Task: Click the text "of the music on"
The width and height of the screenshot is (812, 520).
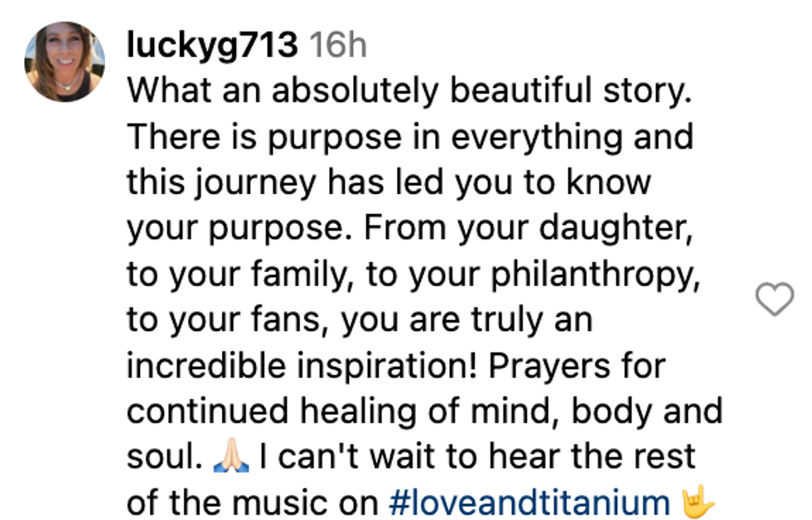Action: [x=253, y=503]
